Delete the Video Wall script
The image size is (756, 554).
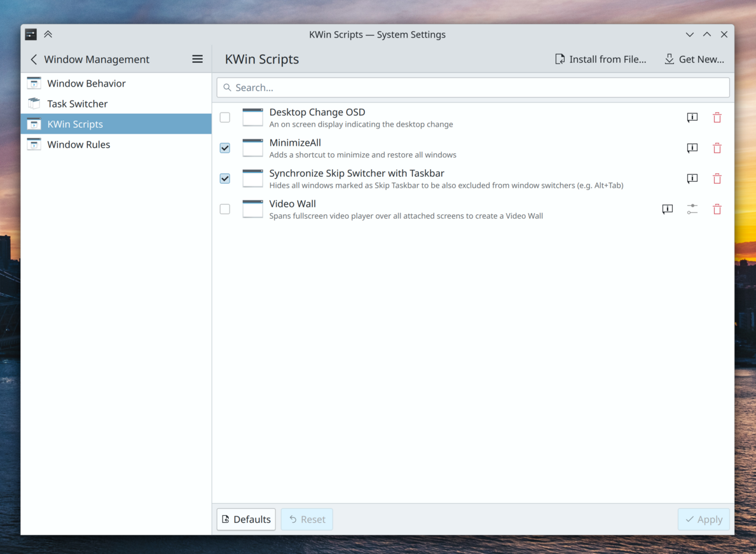(x=717, y=209)
